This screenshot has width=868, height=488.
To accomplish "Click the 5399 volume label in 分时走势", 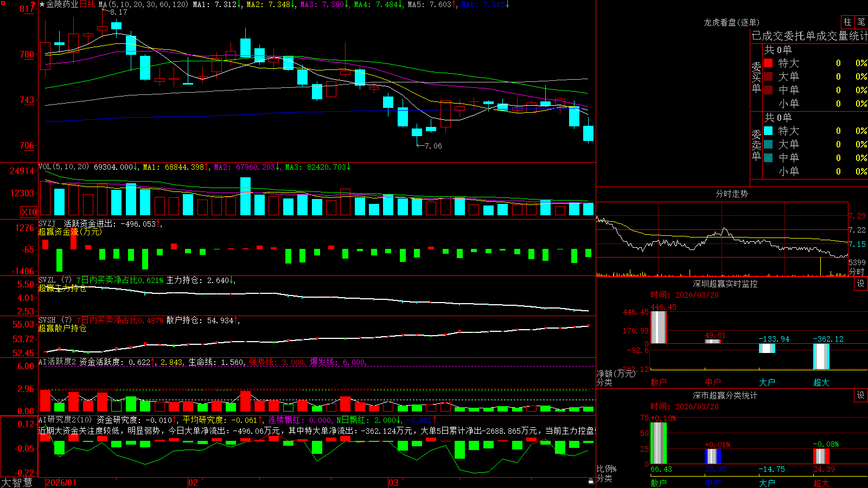I will pos(857,262).
